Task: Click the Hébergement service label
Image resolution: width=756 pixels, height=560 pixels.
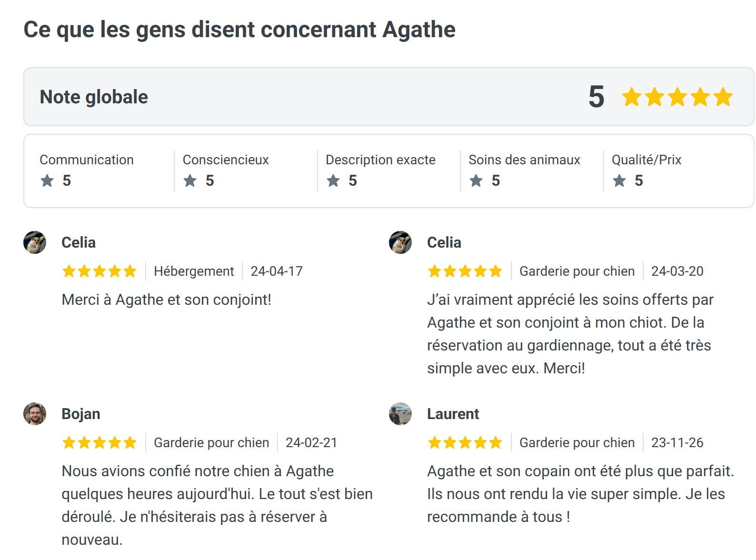Action: [x=194, y=271]
